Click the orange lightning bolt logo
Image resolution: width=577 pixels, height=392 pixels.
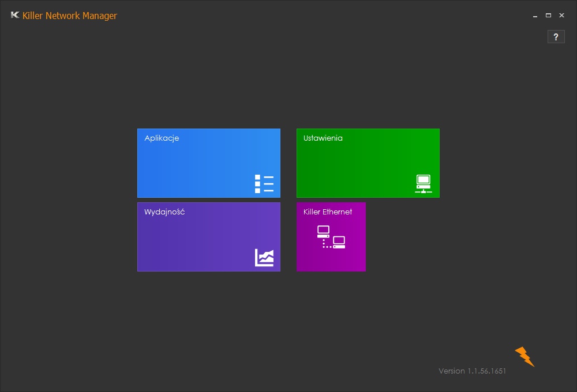pos(524,356)
